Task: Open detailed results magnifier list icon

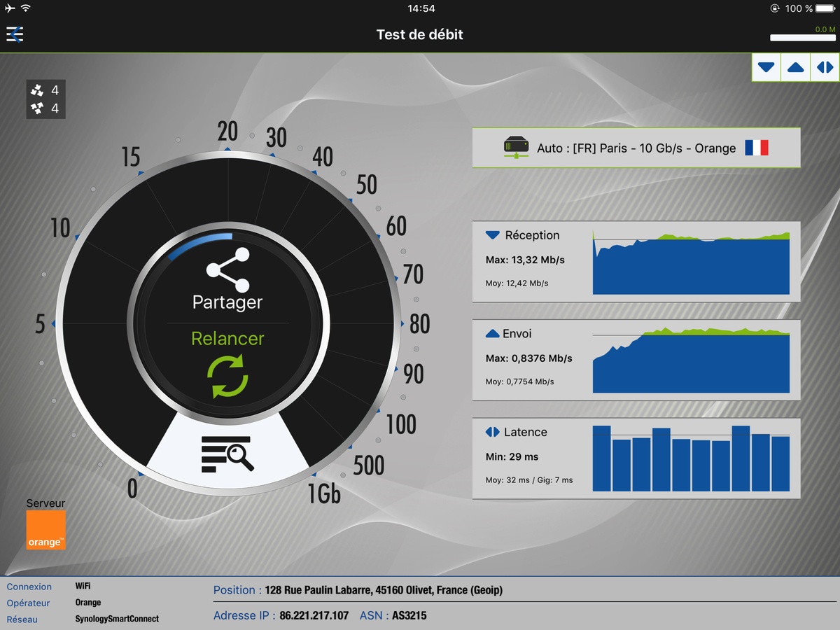Action: tap(227, 454)
